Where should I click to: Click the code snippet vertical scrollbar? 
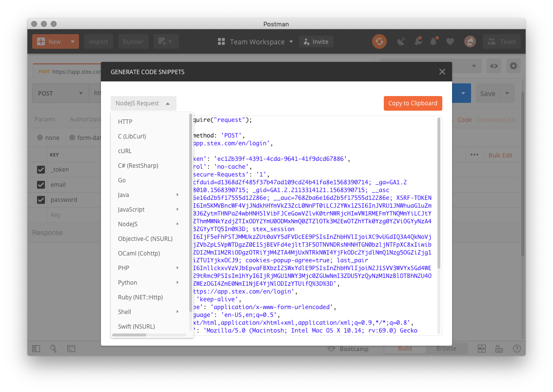[x=439, y=193]
